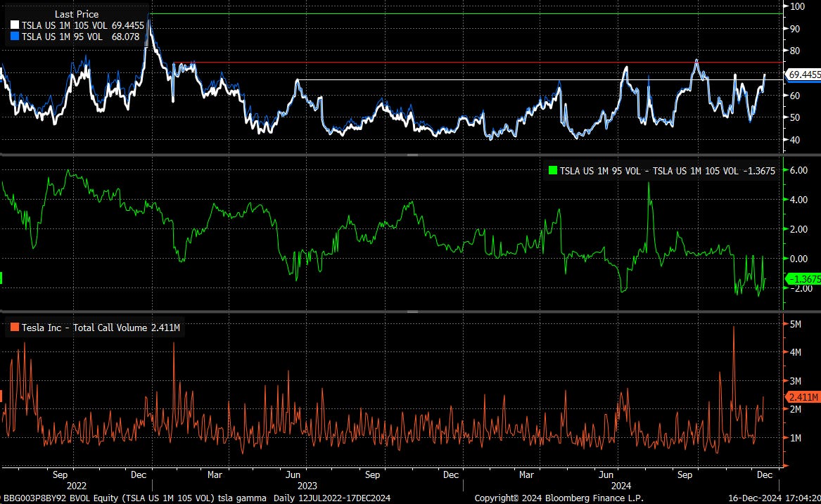Viewport: 821px width, 504px height.
Task: Click the 'Jun' label above the 2024 year
Action: pos(606,474)
